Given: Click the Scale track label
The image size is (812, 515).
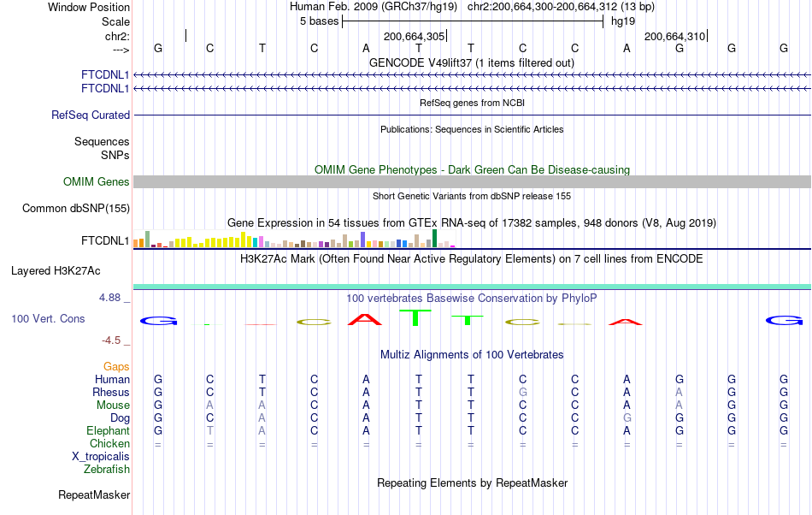Looking at the screenshot, I should (x=115, y=21).
